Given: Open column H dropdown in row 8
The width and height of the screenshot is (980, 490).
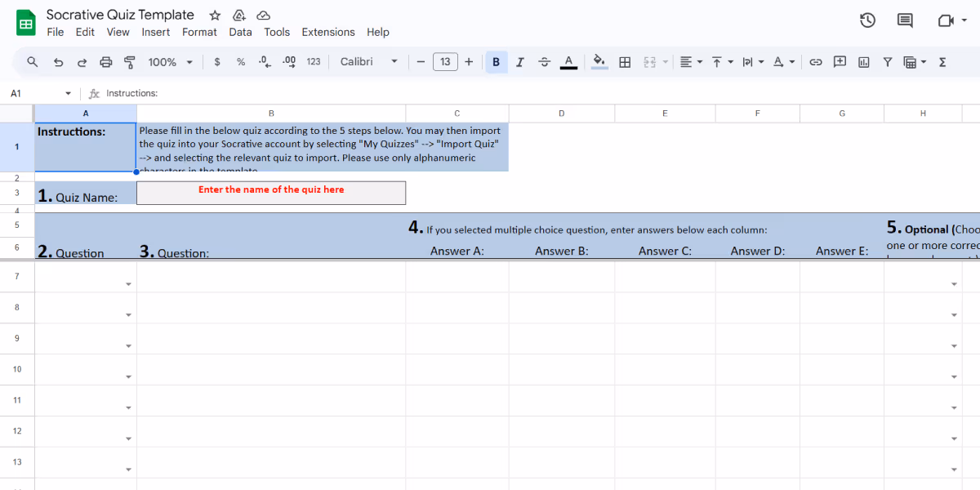Looking at the screenshot, I should pos(953,315).
